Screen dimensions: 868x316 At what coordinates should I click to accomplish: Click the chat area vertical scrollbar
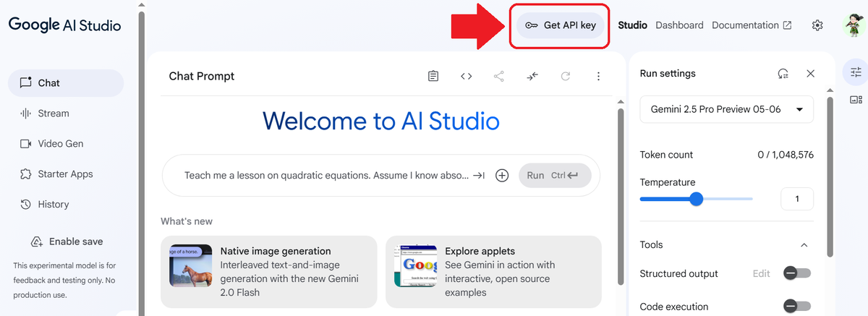(621, 195)
